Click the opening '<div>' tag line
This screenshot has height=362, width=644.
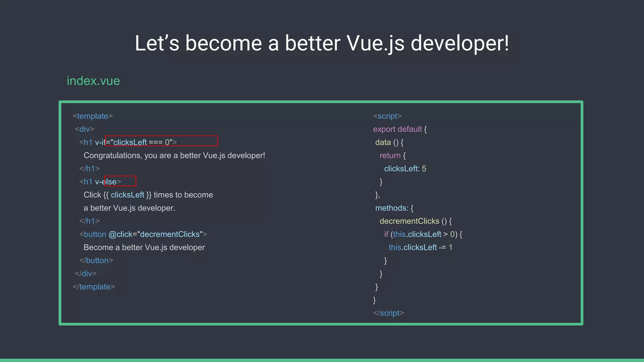pos(85,129)
